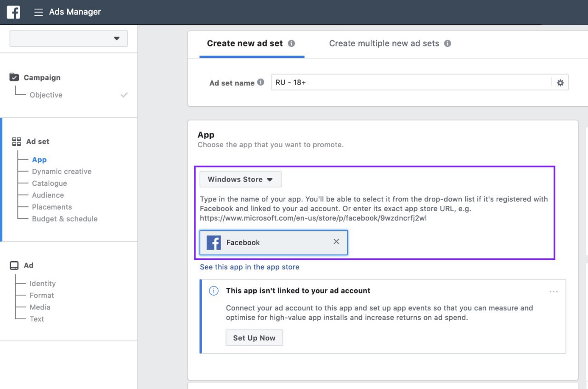Click the Ad set heading in sidebar
588x389 pixels.
coord(38,142)
